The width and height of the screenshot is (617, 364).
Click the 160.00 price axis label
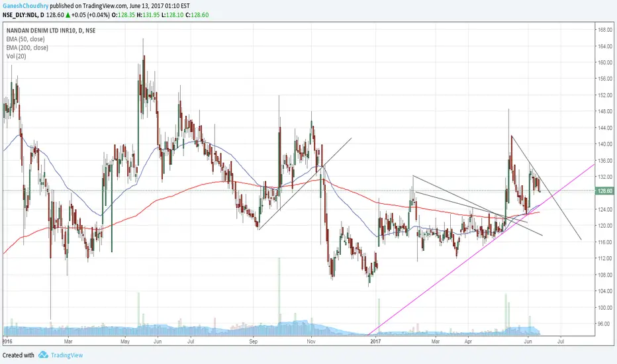tap(605, 62)
